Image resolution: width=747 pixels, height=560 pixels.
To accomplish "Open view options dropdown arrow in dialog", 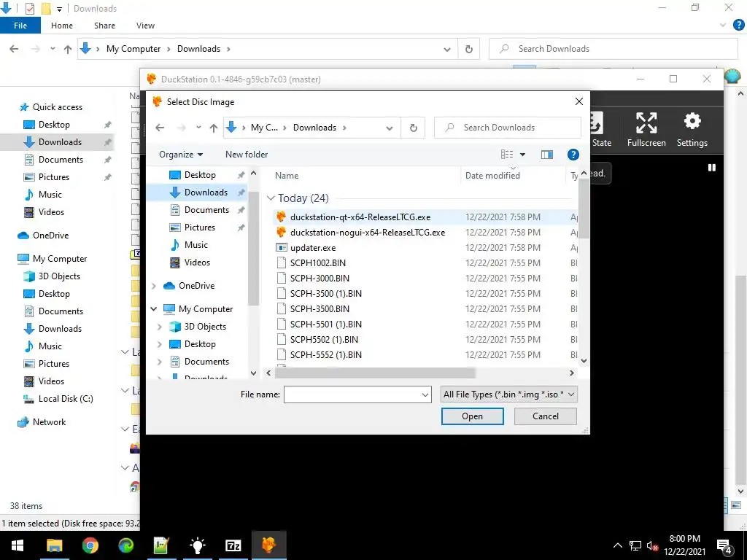I will tap(522, 155).
